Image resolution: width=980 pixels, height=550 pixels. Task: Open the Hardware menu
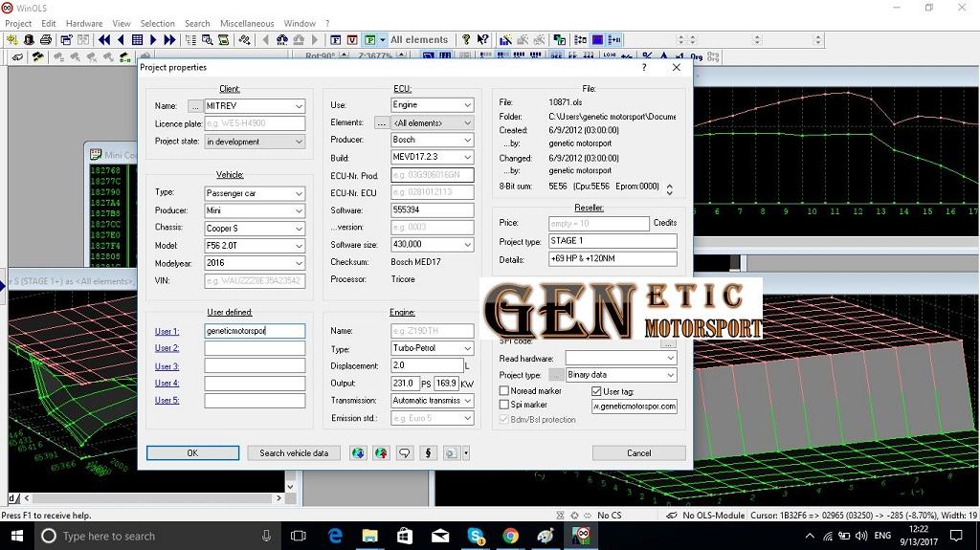click(x=84, y=23)
